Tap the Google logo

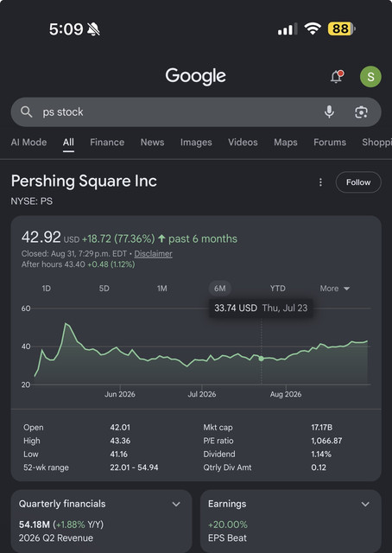pyautogui.click(x=196, y=76)
